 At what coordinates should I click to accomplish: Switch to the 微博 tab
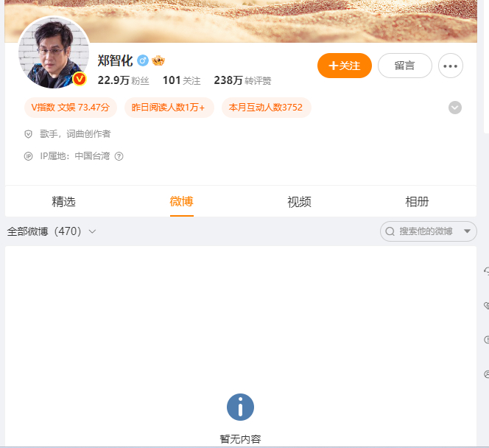[181, 202]
